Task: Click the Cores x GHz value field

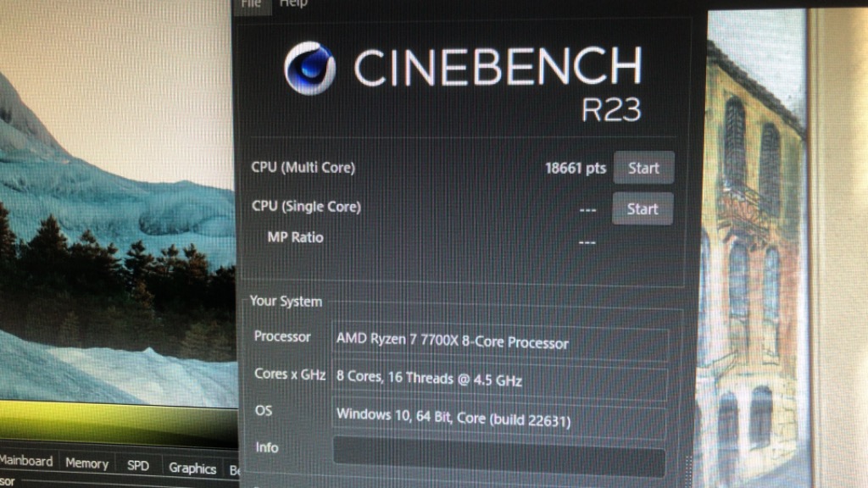Action: pyautogui.click(x=499, y=380)
